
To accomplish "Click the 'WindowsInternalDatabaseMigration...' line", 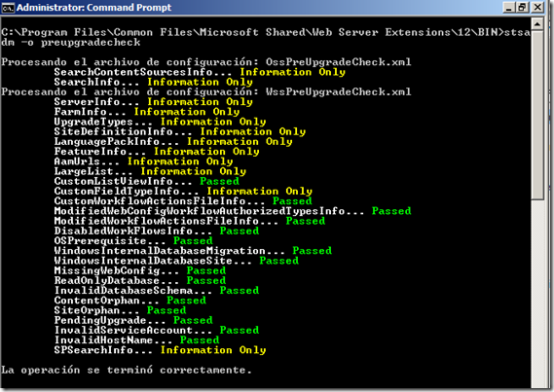I will click(x=193, y=251).
